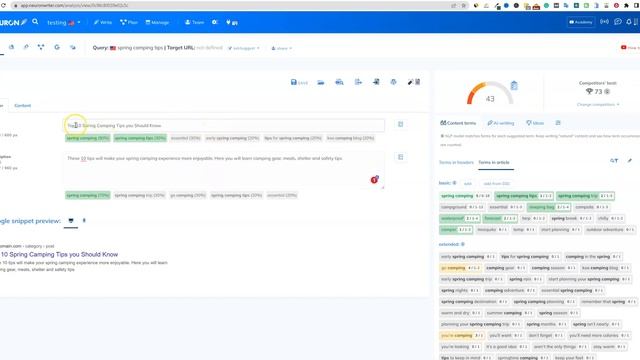Screen dimensions: 640x360
Task: Click the 'spring camping destination' extended term
Action: [474, 302]
